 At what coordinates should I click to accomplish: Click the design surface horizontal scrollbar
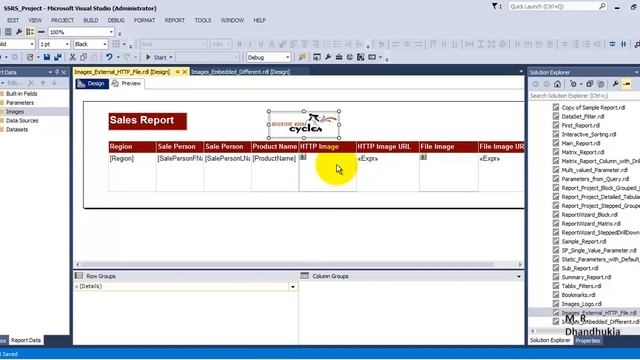(287, 264)
